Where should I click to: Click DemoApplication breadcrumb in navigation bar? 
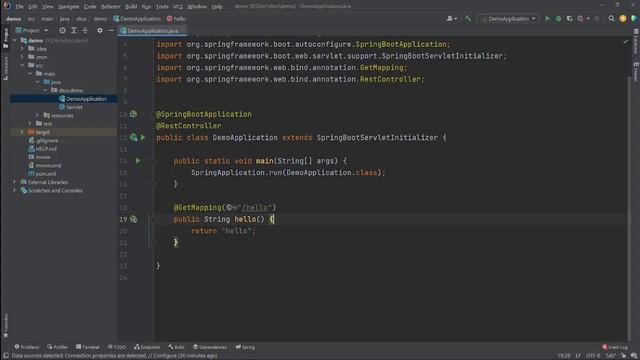[x=137, y=19]
